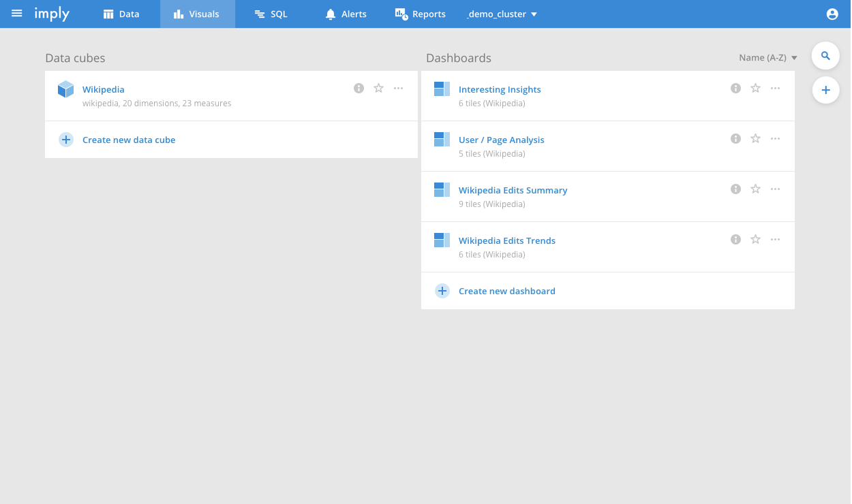This screenshot has width=852, height=504.
Task: Click the plus icon for new data cube
Action: 66,140
